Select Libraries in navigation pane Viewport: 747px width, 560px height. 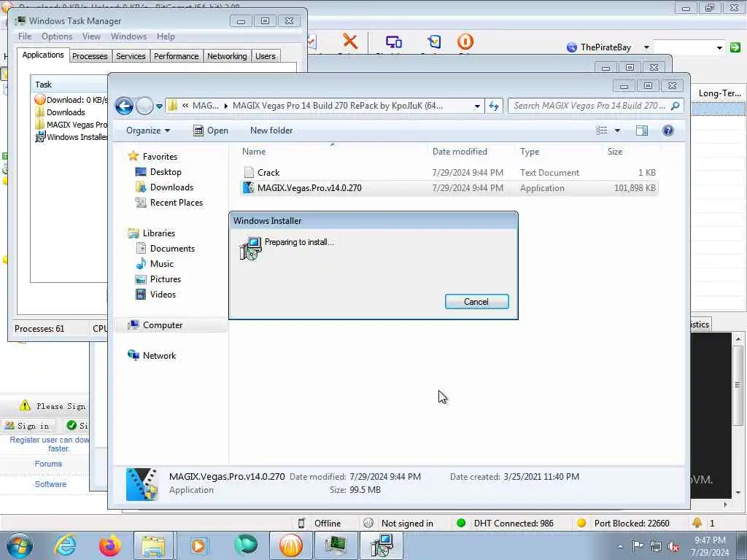[158, 233]
